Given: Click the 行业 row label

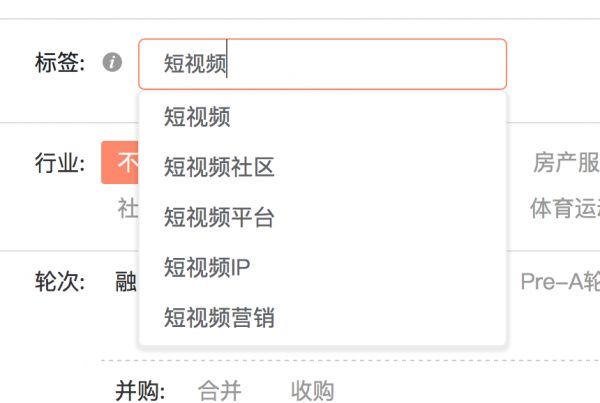Looking at the screenshot, I should click(59, 163).
